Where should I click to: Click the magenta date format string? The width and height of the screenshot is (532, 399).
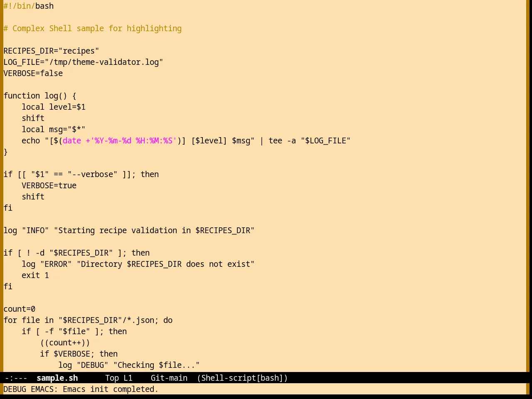click(120, 140)
